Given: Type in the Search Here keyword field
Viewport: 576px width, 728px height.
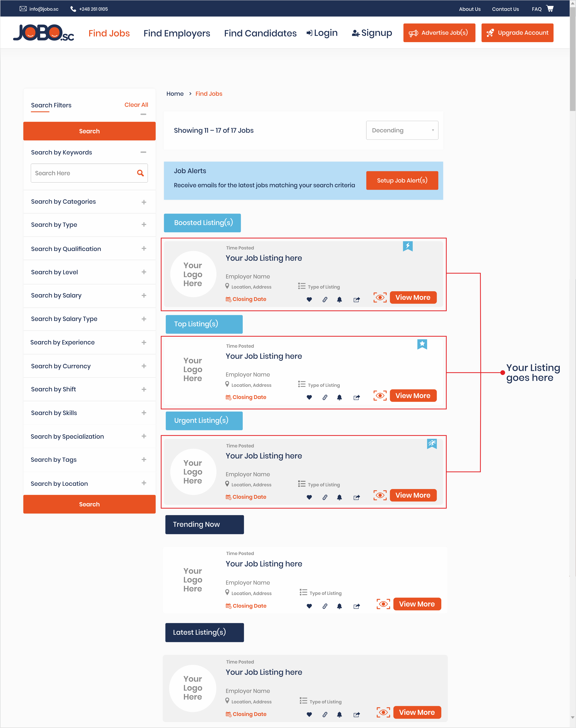Looking at the screenshot, I should (x=81, y=173).
